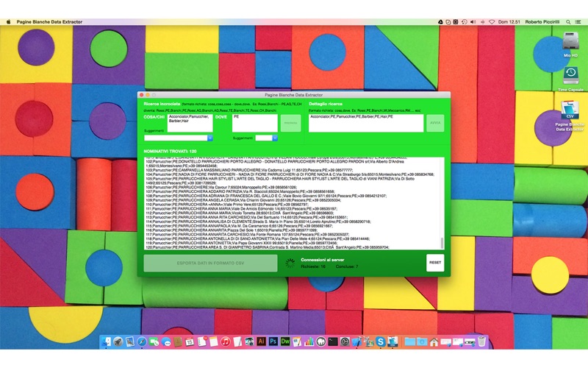Click in the DOVE text field

click(x=254, y=123)
